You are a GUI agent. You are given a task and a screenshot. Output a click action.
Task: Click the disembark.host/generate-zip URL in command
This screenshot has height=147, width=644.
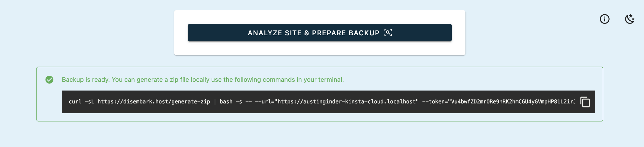click(153, 102)
